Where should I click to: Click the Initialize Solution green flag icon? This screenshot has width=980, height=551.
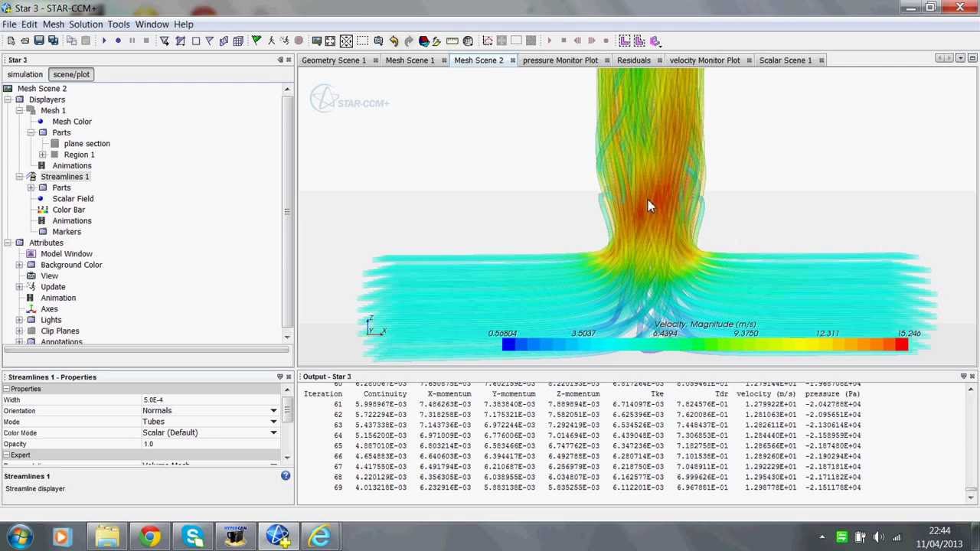pos(256,41)
